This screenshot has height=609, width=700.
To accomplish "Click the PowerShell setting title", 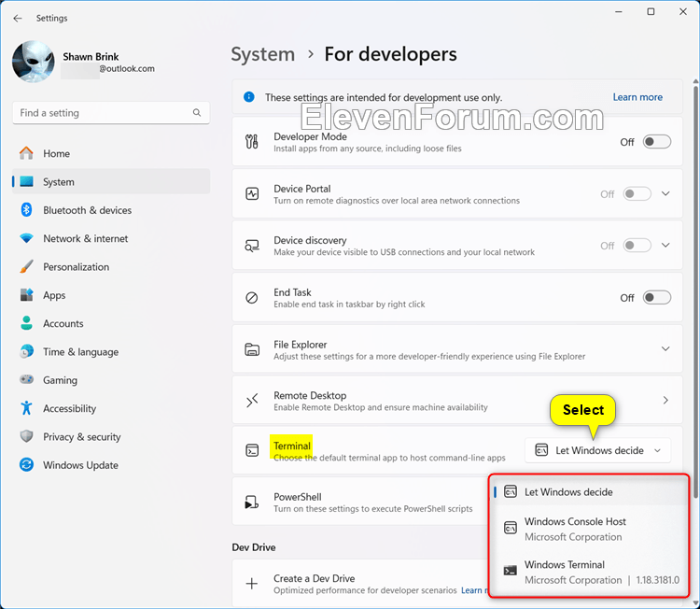I will pos(298,496).
